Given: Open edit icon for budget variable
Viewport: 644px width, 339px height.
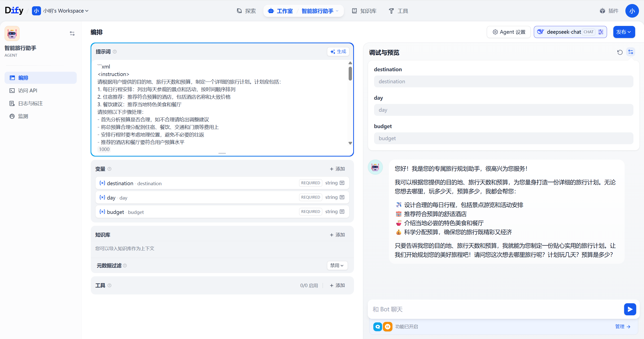Looking at the screenshot, I should point(342,212).
